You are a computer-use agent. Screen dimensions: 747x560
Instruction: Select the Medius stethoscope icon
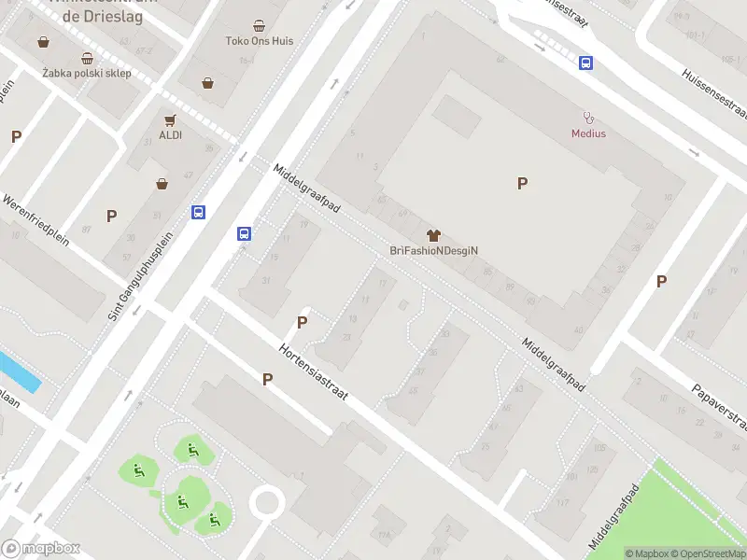point(589,118)
